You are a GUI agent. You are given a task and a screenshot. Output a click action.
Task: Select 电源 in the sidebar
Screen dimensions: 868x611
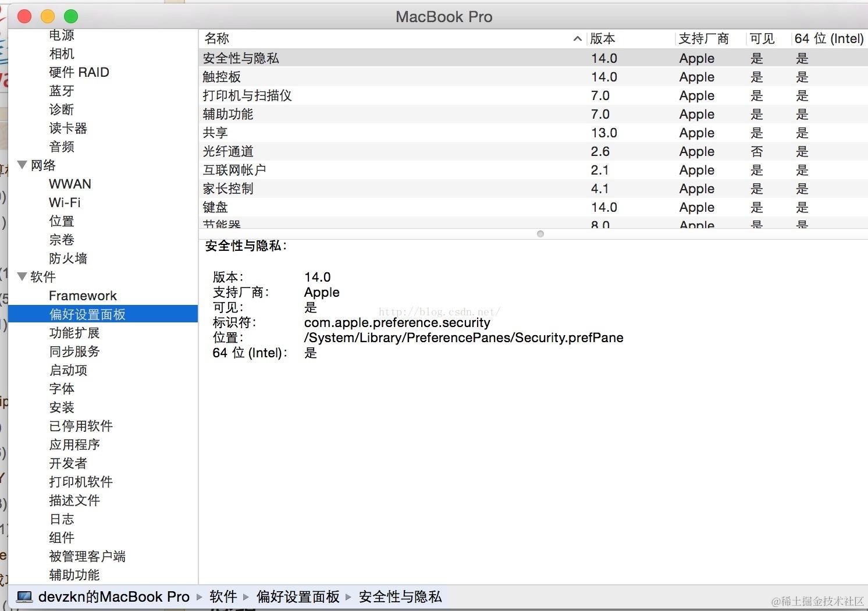tap(62, 35)
